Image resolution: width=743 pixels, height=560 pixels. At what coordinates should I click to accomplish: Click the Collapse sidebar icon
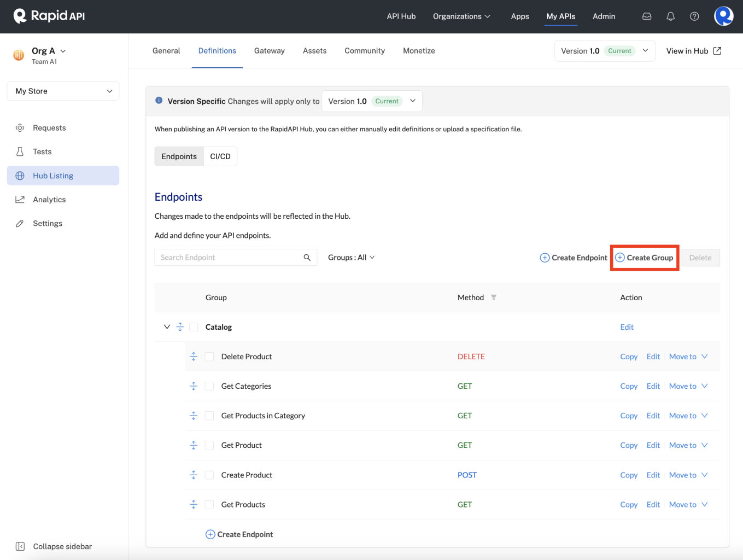[20, 546]
